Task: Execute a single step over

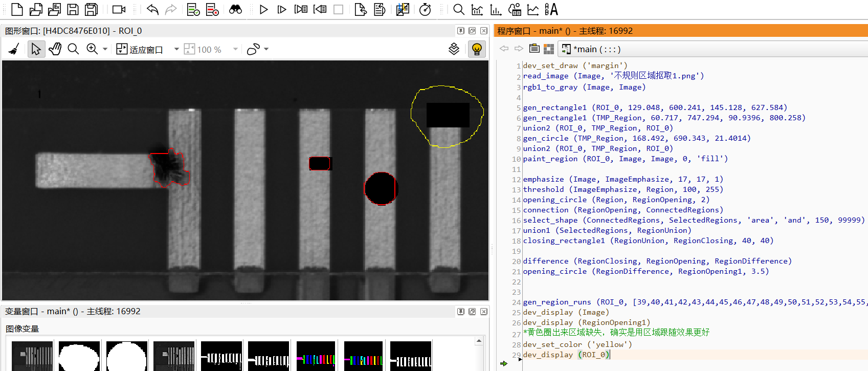Action: (281, 9)
